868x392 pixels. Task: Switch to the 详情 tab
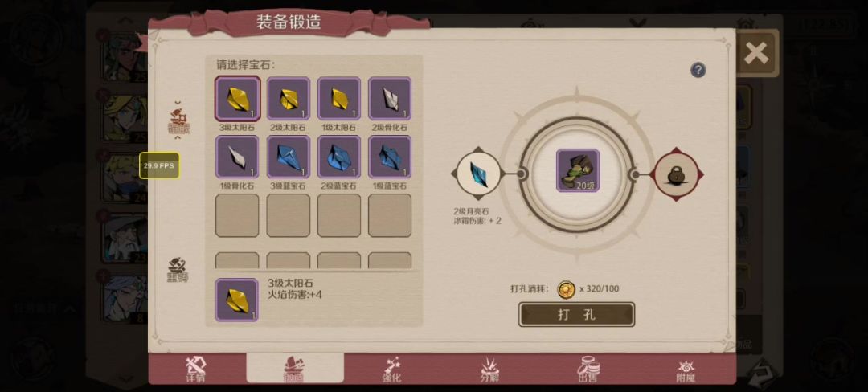[x=196, y=369]
